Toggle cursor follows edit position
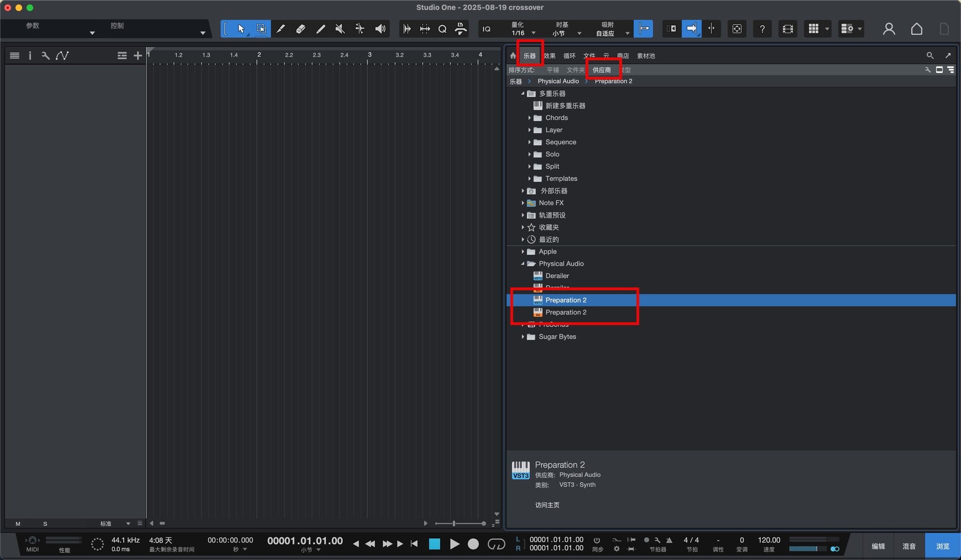The width and height of the screenshot is (961, 560). [x=711, y=29]
